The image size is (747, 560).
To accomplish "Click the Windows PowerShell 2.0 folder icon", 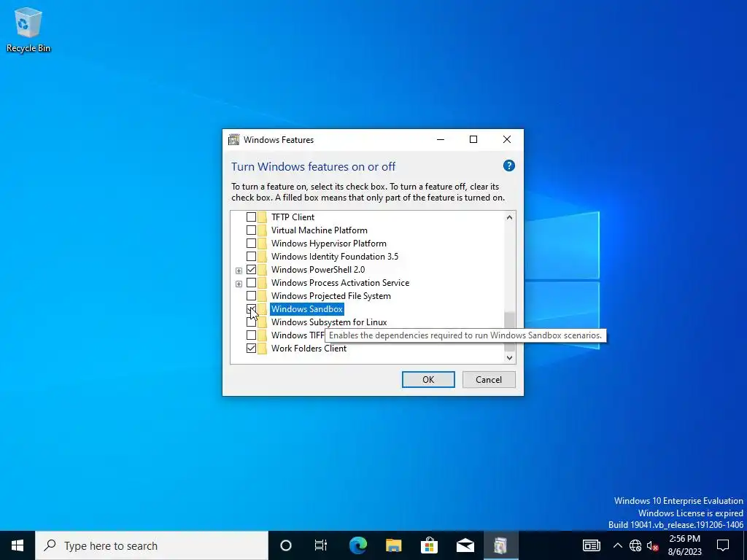I will point(263,270).
